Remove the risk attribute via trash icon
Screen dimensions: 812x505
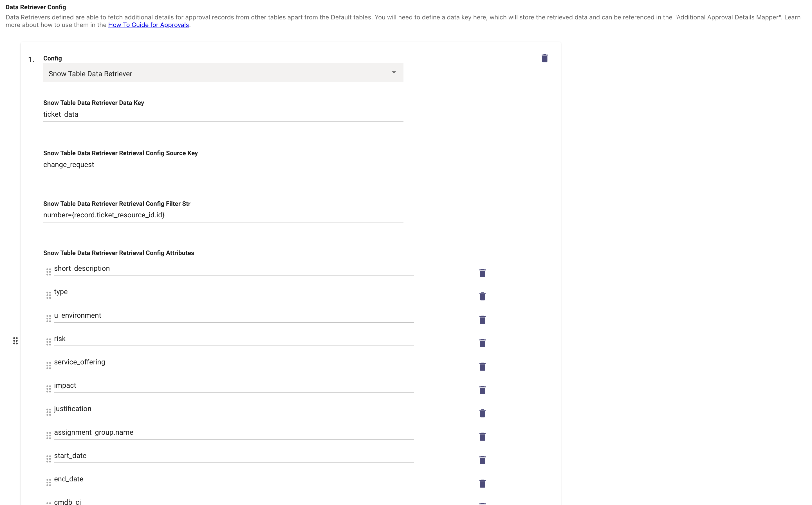(x=482, y=343)
